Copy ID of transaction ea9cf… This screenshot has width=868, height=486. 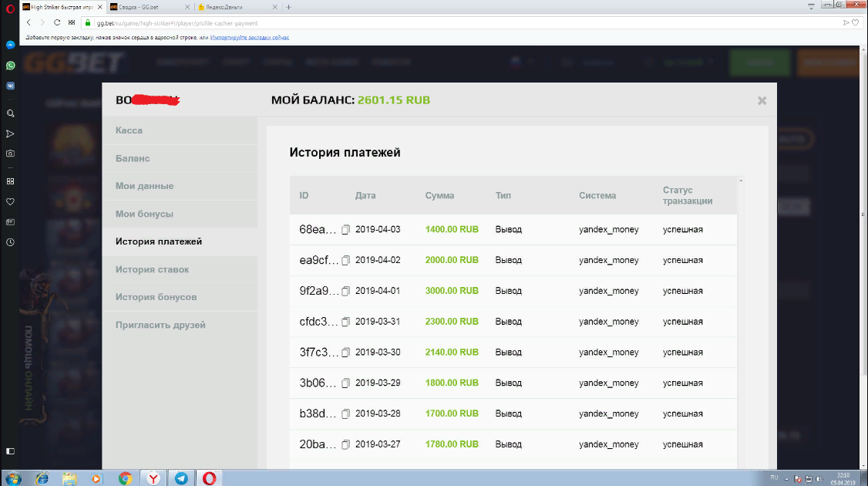tap(345, 260)
